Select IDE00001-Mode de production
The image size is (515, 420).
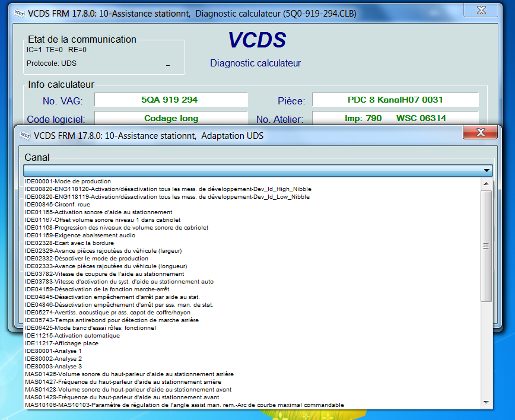(x=68, y=182)
